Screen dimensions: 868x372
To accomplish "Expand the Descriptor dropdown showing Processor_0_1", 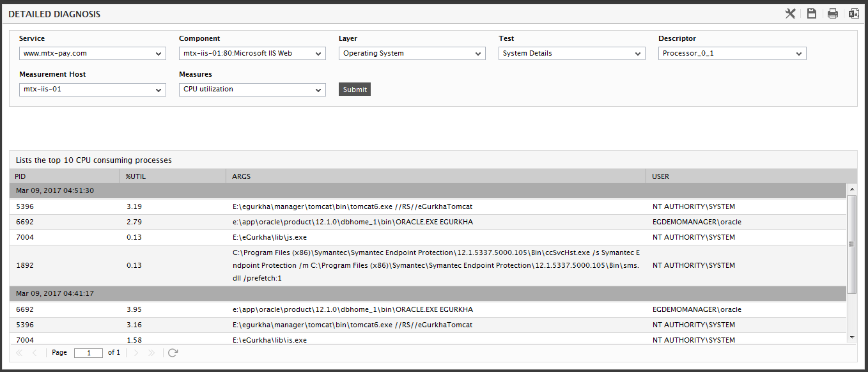I will pyautogui.click(x=732, y=54).
